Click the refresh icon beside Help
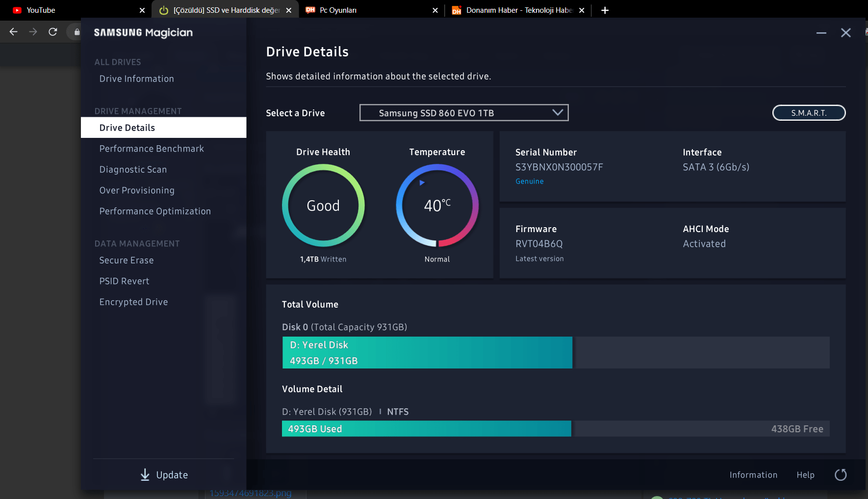This screenshot has width=868, height=499. coord(841,474)
